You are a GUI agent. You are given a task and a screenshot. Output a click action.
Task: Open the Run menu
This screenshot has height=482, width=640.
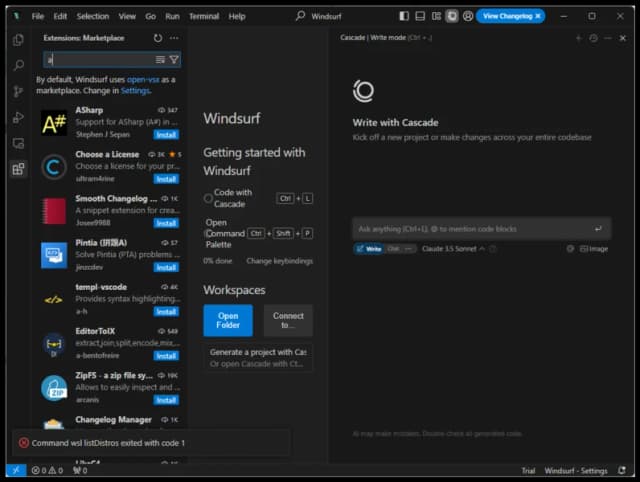172,16
